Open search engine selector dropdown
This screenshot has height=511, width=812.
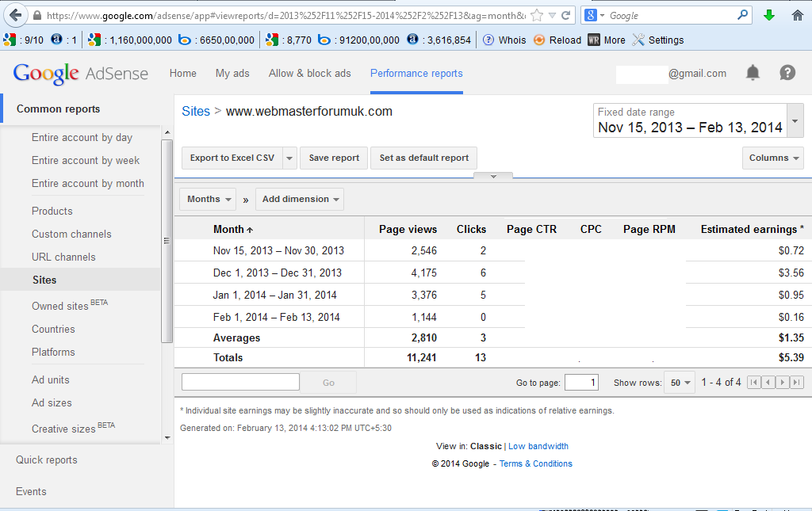tap(603, 16)
